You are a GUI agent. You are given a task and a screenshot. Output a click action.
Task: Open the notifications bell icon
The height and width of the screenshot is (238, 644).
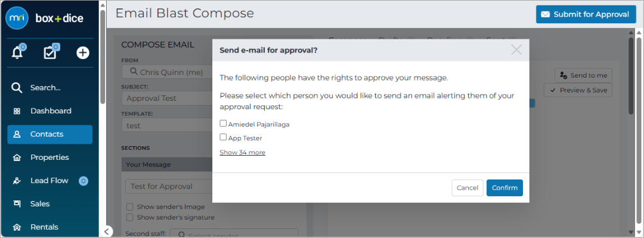17,52
